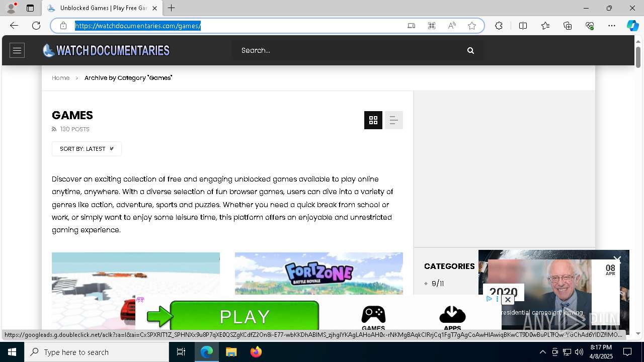Open the Windows Start menu
Viewport: 644px width, 362px height.
[x=12, y=352]
